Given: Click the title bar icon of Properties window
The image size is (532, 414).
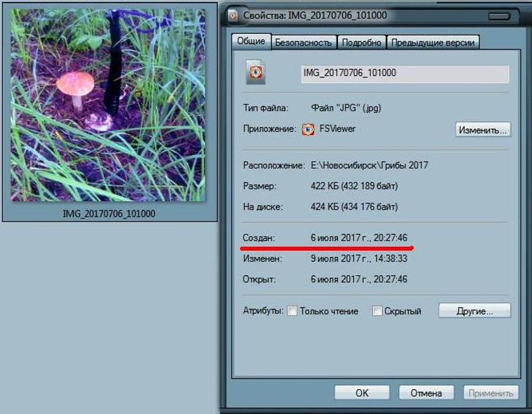Looking at the screenshot, I should 233,15.
